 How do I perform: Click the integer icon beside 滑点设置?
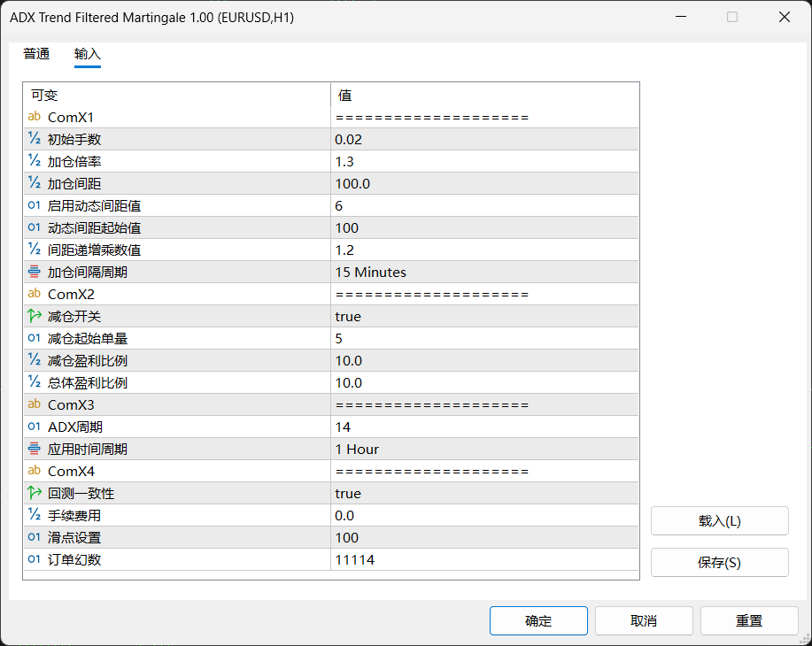coord(35,537)
